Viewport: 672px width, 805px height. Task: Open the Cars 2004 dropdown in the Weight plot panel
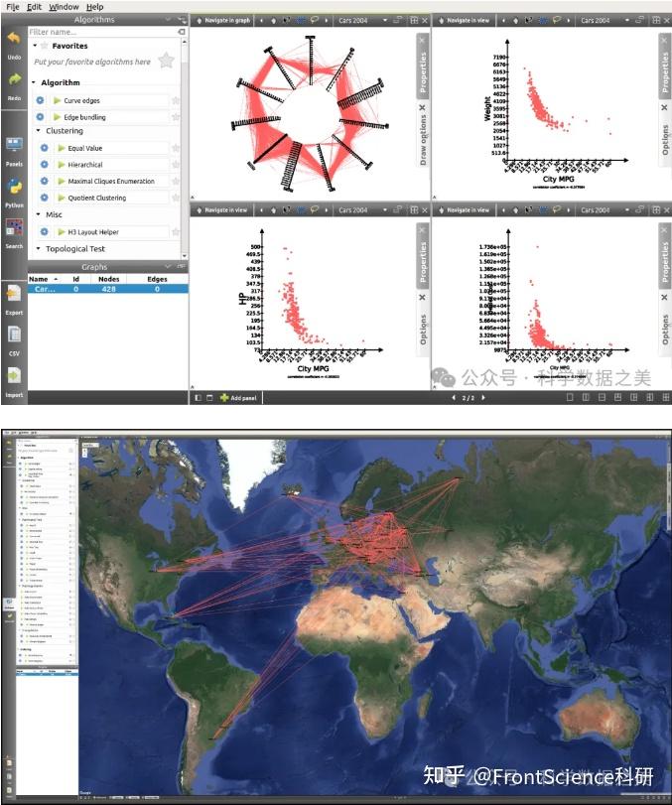pos(626,21)
